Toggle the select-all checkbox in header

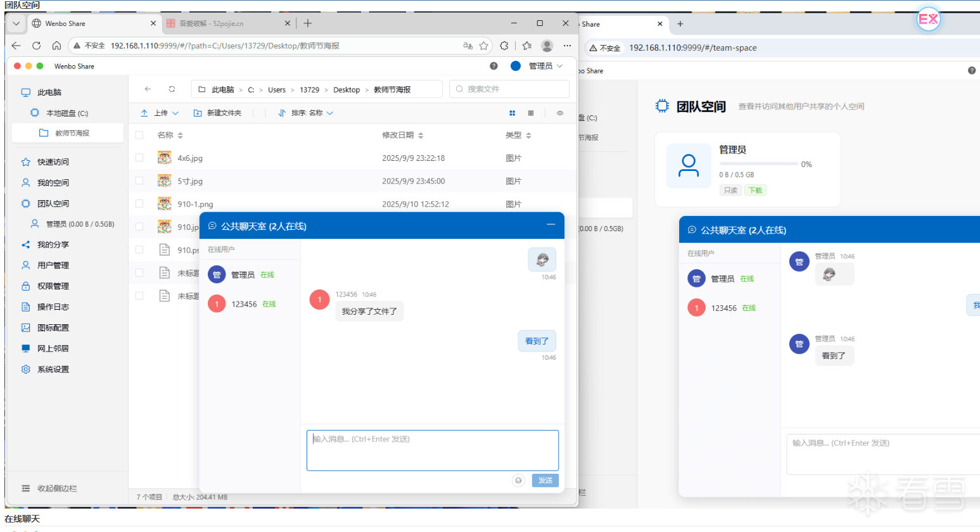[139, 135]
